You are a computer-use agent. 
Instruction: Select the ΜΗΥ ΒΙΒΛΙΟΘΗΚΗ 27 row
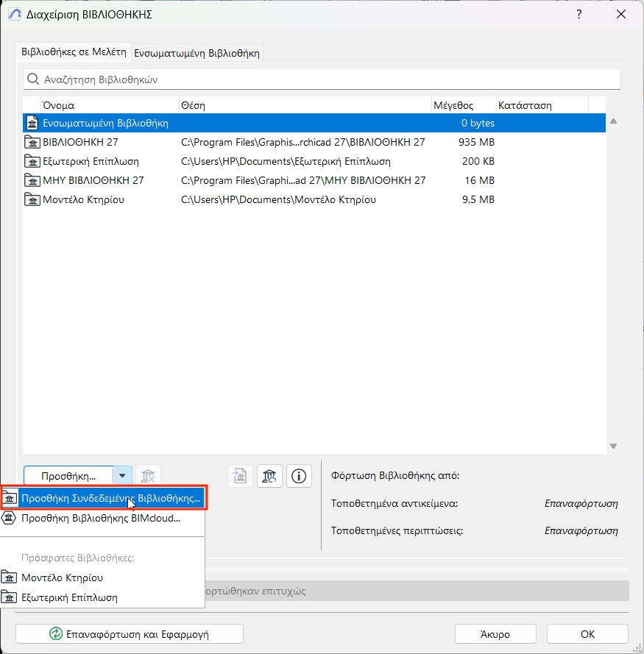pos(314,180)
